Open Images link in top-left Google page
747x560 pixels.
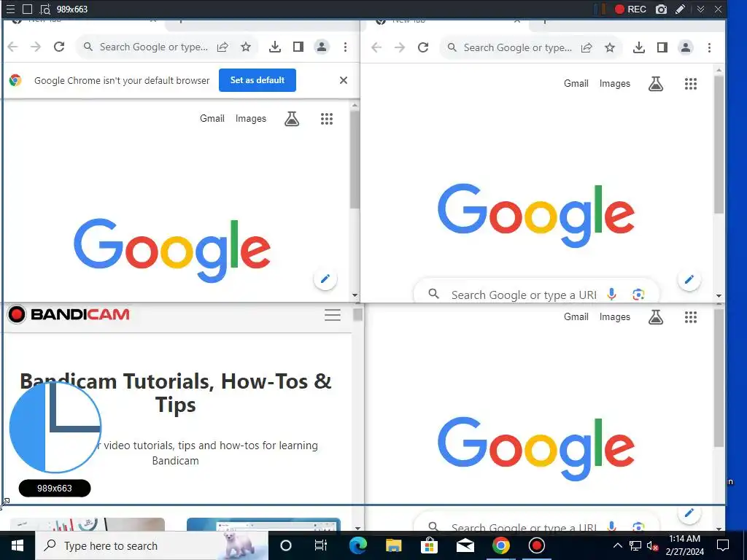pos(251,119)
